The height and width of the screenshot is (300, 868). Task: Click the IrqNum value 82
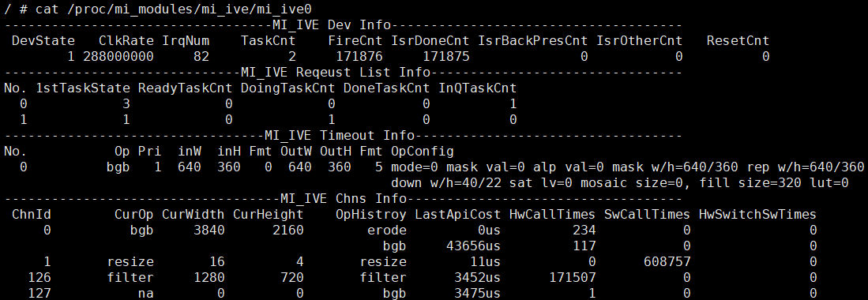coord(201,57)
